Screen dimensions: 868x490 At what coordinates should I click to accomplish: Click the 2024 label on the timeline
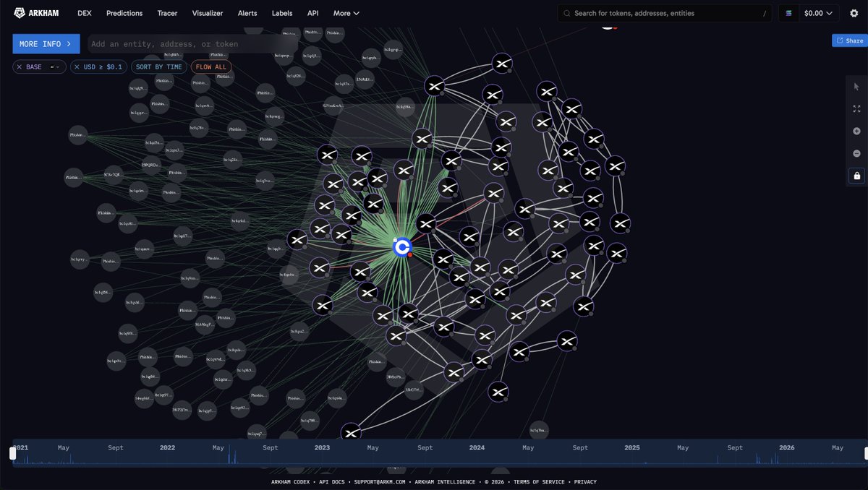click(x=477, y=448)
